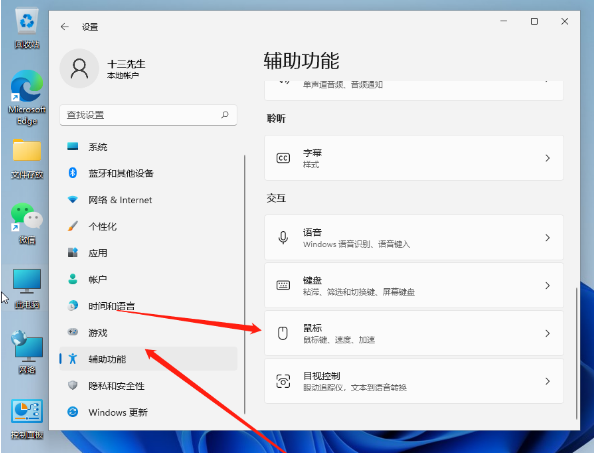
Task: Expand the 鼠标 row chevron
Action: [x=547, y=333]
